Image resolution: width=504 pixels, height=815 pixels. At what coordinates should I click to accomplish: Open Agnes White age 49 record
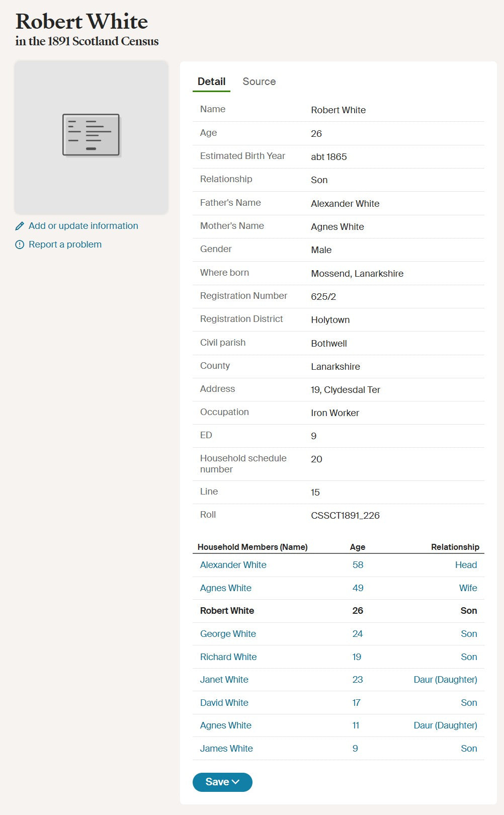click(226, 588)
